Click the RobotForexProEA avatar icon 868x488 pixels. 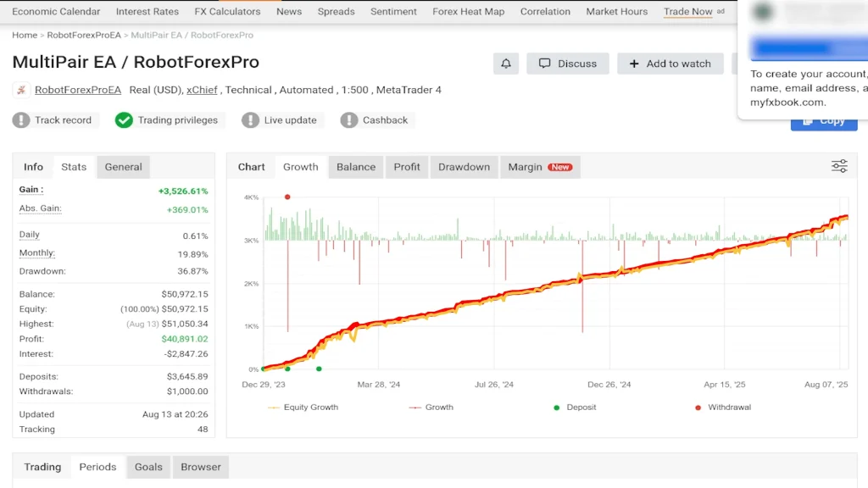pos(21,90)
